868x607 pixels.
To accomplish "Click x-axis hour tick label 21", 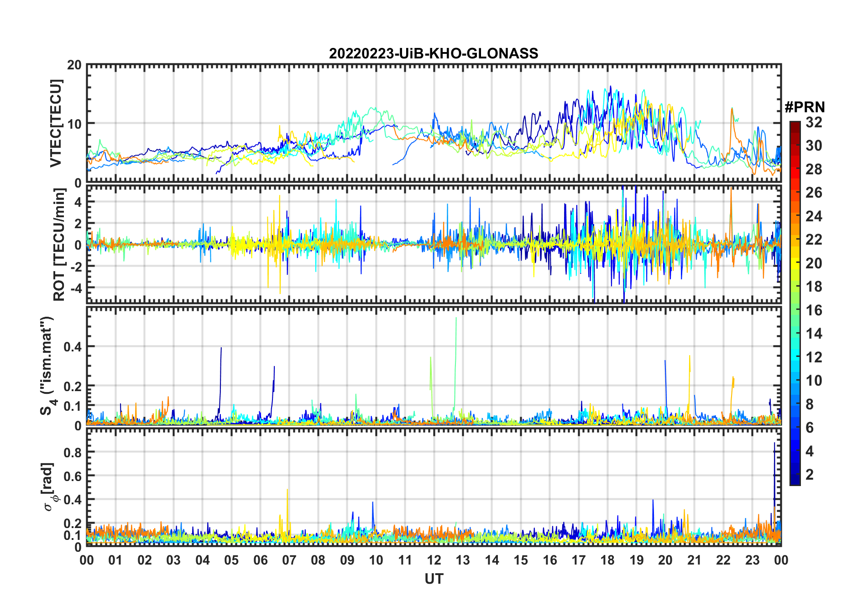I will [695, 560].
